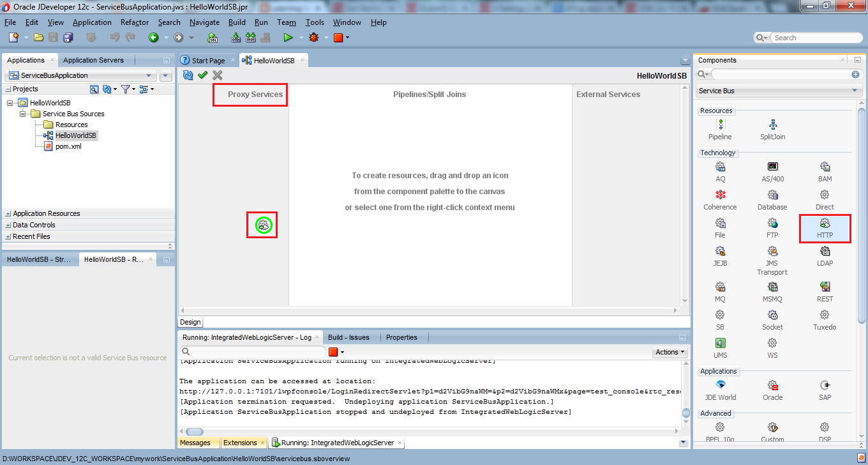Screen dimensions: 868x465
Task: Choose the SAP application adapter
Action: pyautogui.click(x=825, y=390)
